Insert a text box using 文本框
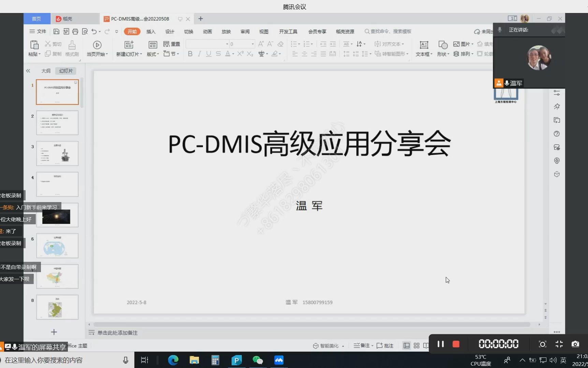The height and width of the screenshot is (368, 588). point(424,49)
